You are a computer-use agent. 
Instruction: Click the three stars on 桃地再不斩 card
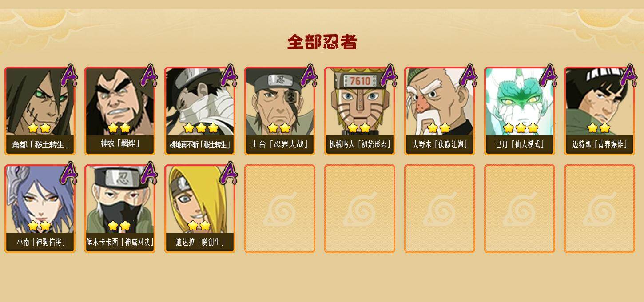tap(201, 128)
